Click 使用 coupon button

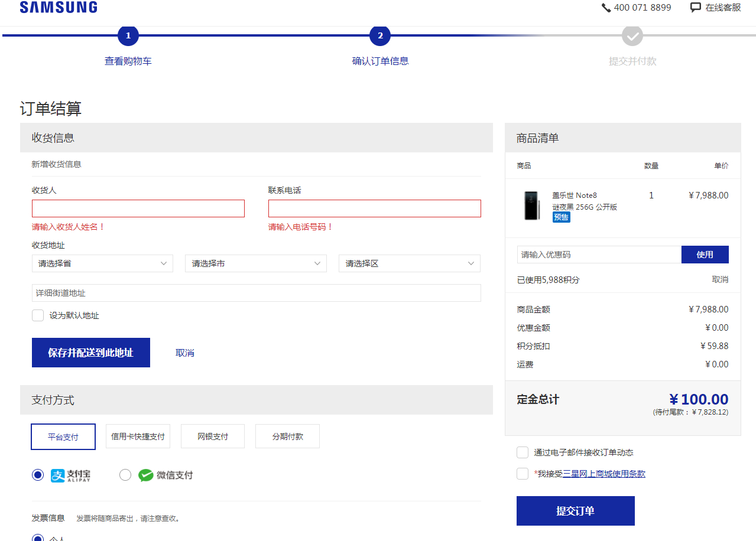[x=705, y=255]
